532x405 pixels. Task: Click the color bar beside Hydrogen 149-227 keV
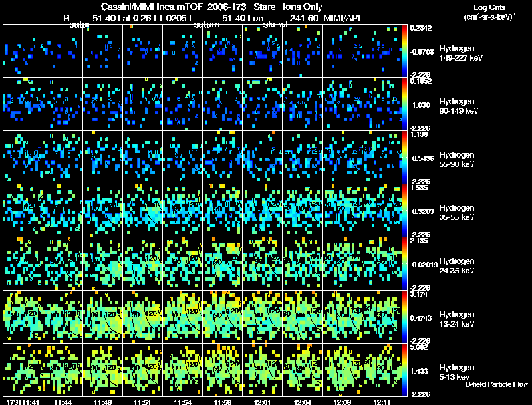coord(404,51)
